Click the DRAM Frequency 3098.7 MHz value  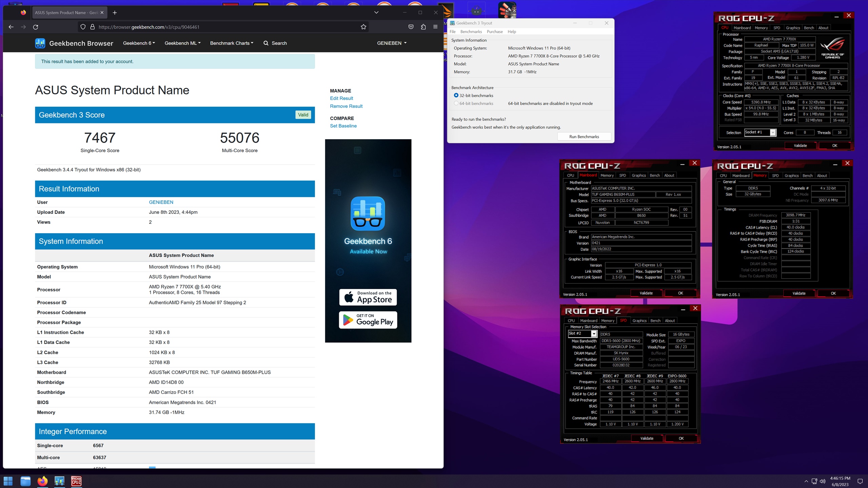coord(796,215)
